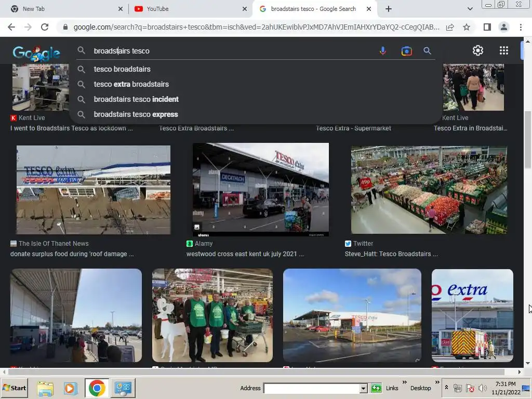Screen dimensions: 532x399
Task: Open file explorer from taskbar
Action: pos(45,388)
